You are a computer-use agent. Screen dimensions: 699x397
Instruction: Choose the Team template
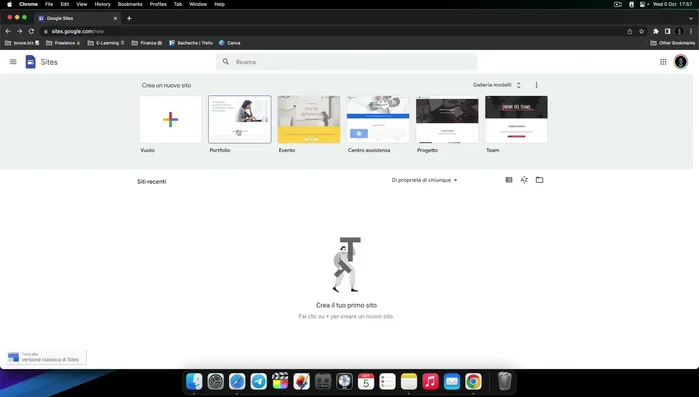click(516, 119)
